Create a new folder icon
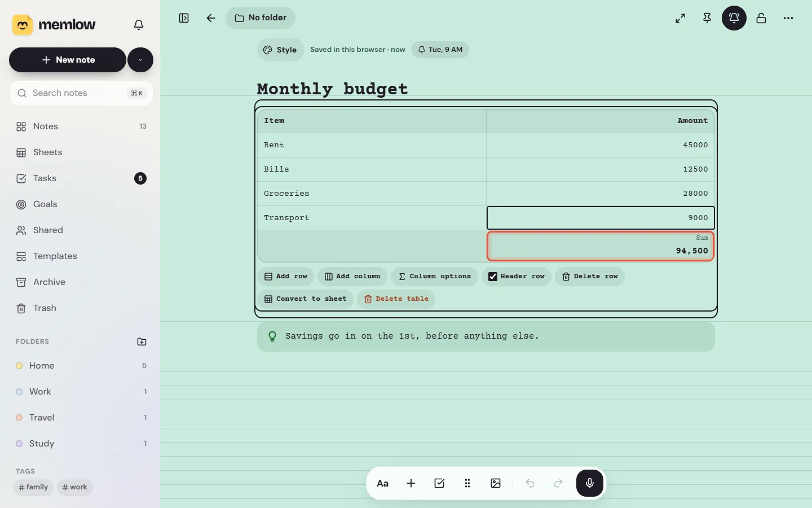812x508 pixels. 142,341
